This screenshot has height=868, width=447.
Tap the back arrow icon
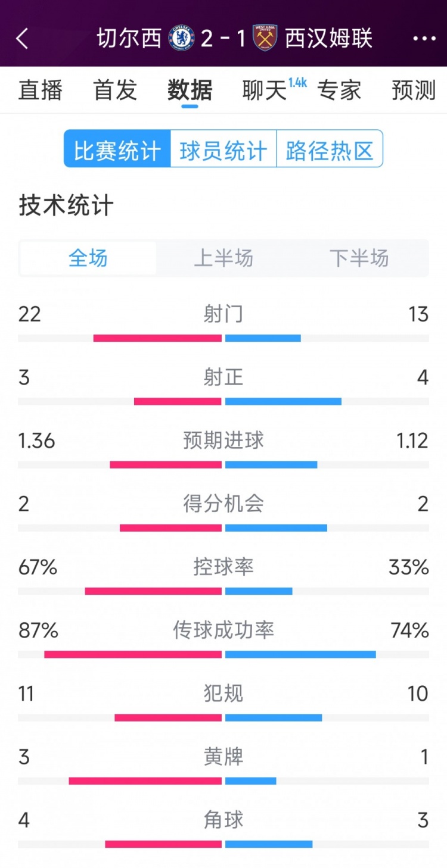pos(23,38)
